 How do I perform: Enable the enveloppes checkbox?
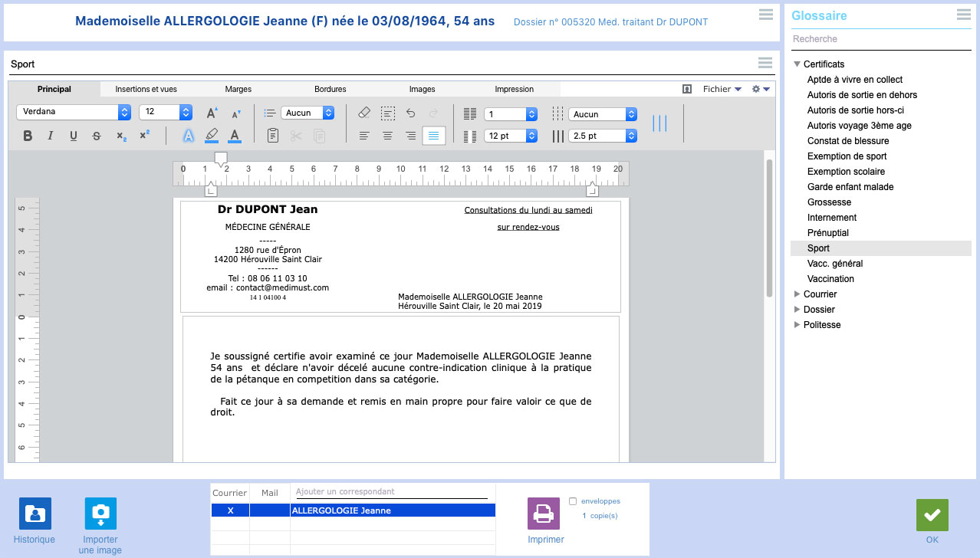click(x=573, y=501)
